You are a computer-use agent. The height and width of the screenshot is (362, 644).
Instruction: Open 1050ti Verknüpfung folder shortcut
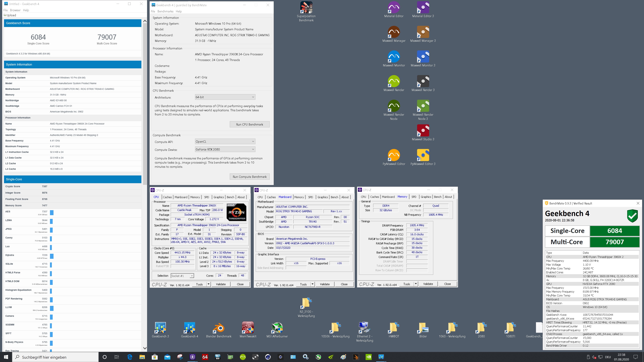tap(335, 330)
